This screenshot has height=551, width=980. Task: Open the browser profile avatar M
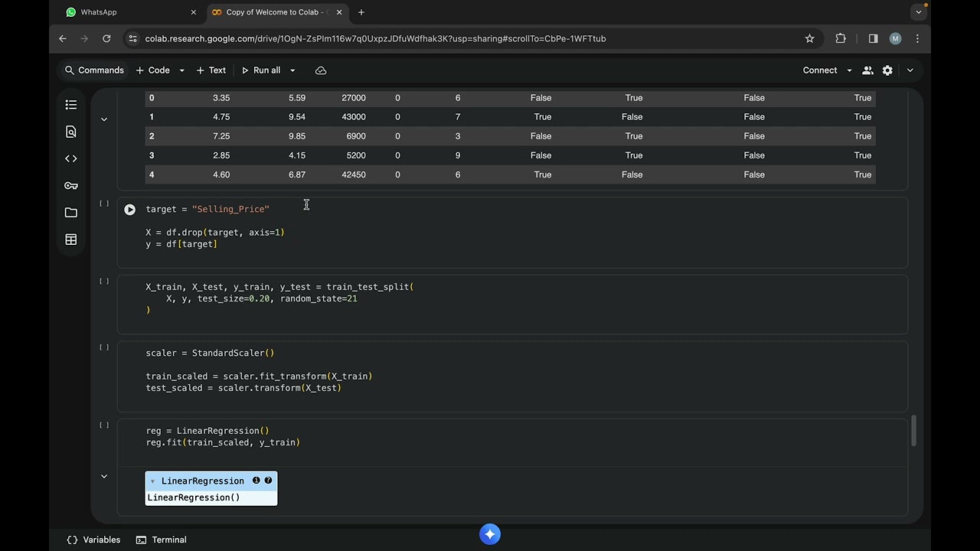click(895, 38)
